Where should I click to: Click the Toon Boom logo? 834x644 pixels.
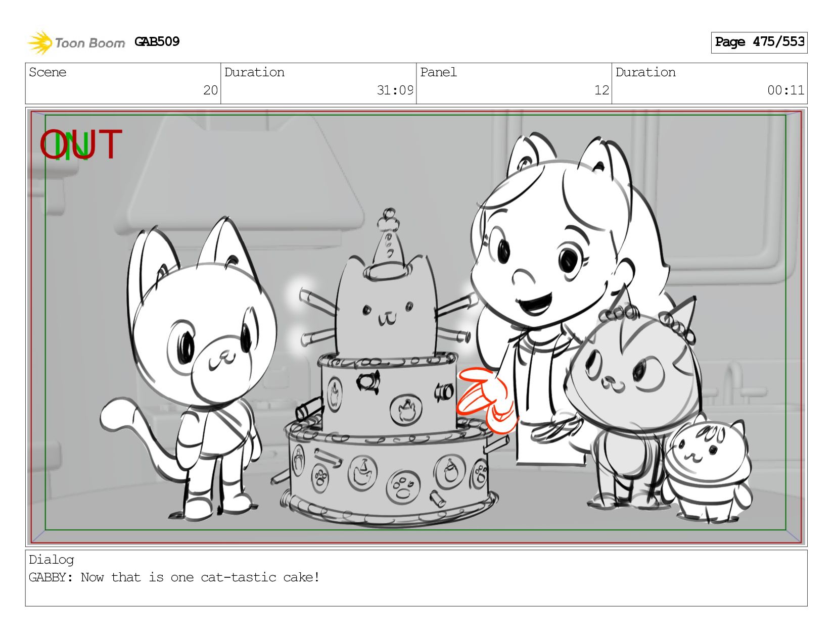click(76, 42)
